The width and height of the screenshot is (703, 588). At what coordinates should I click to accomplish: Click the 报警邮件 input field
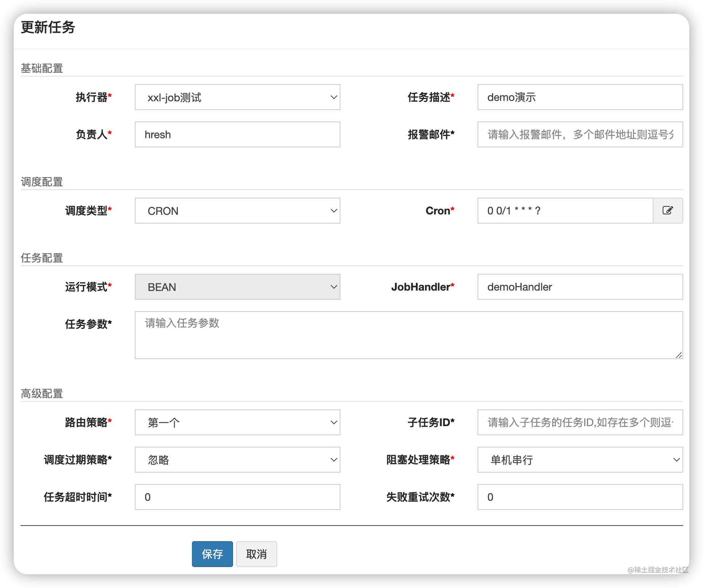(580, 134)
